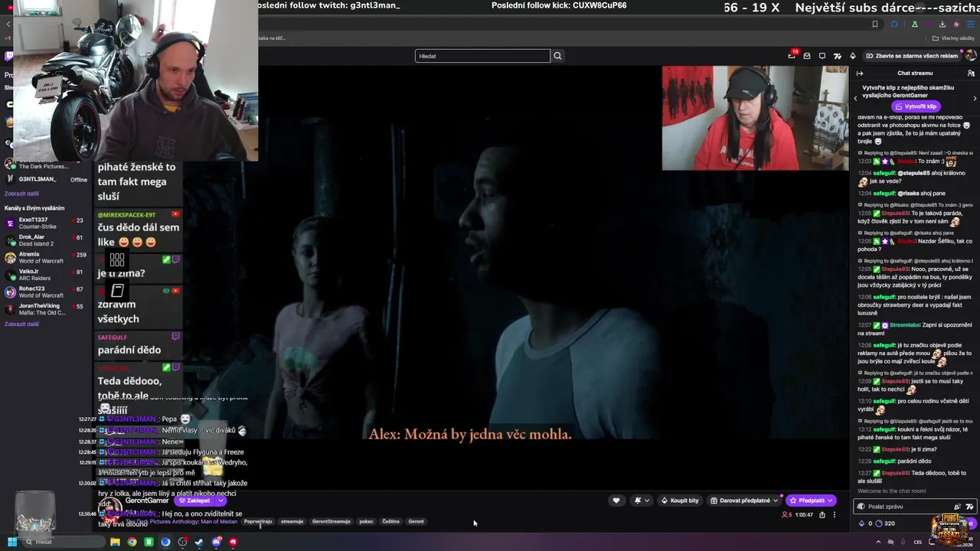This screenshot has width=980, height=551.
Task: Show previous chat highlight with left chevron
Action: pos(856,98)
